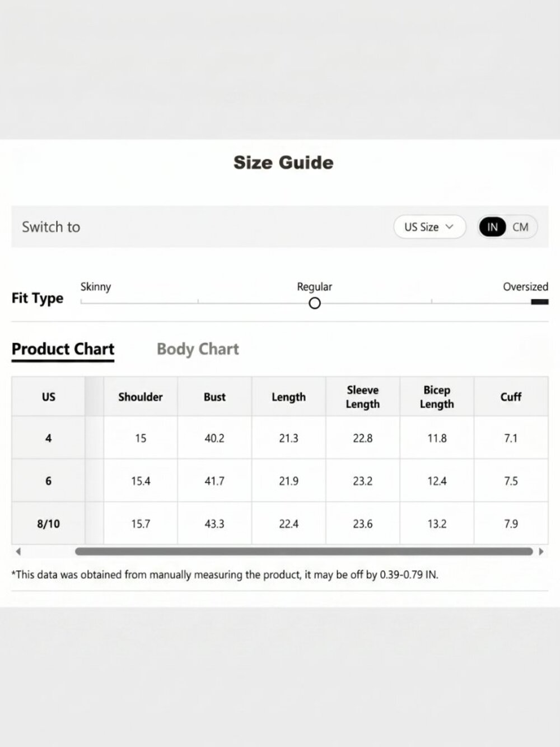Click the right scroll arrow under table

541,551
